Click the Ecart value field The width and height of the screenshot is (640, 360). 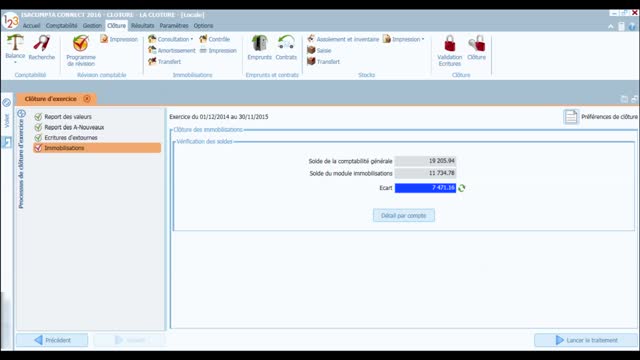click(x=425, y=188)
